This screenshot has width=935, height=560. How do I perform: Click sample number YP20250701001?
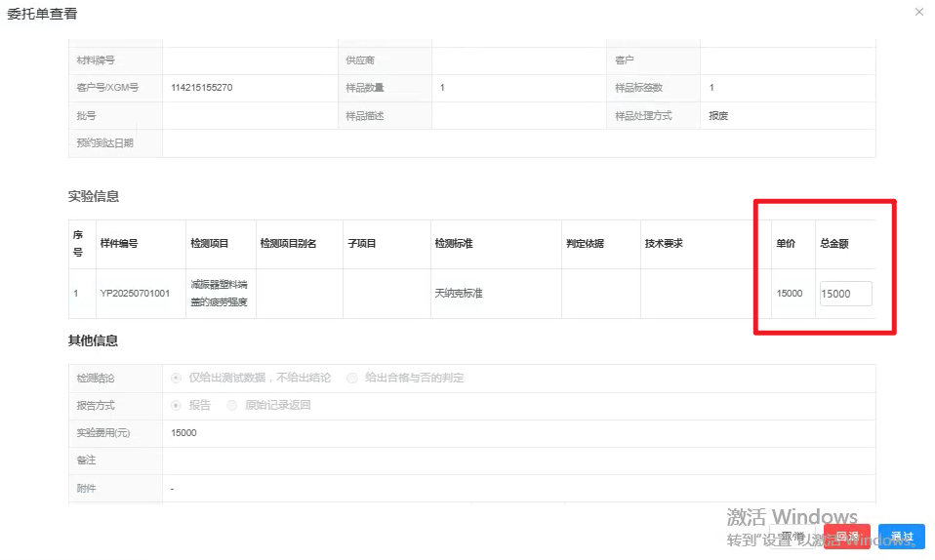tap(135, 294)
